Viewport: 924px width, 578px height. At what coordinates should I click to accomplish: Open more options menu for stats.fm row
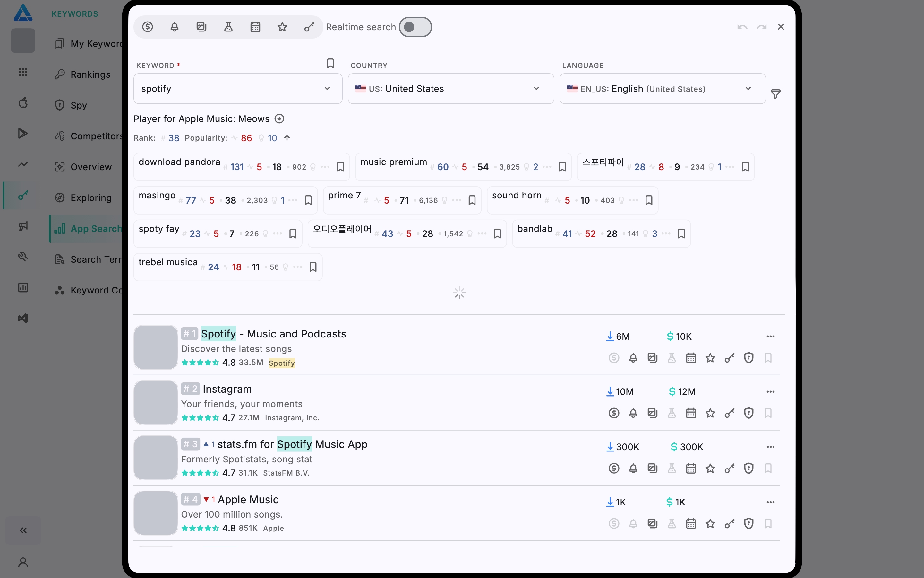tap(771, 447)
